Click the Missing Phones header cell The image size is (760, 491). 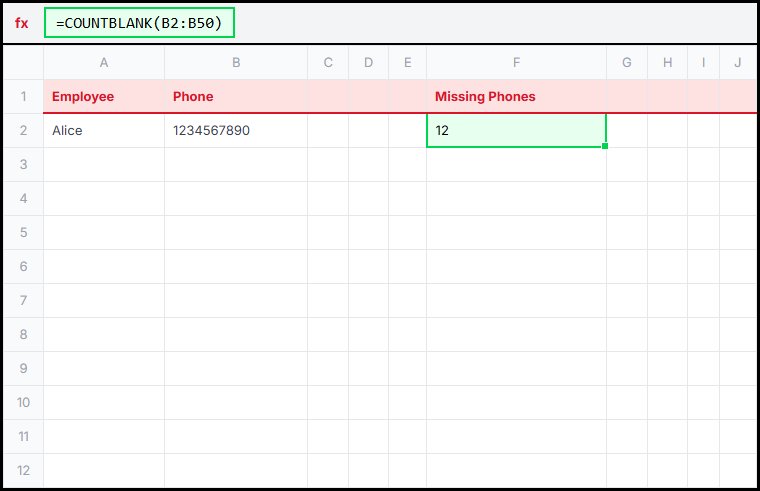[x=516, y=97]
